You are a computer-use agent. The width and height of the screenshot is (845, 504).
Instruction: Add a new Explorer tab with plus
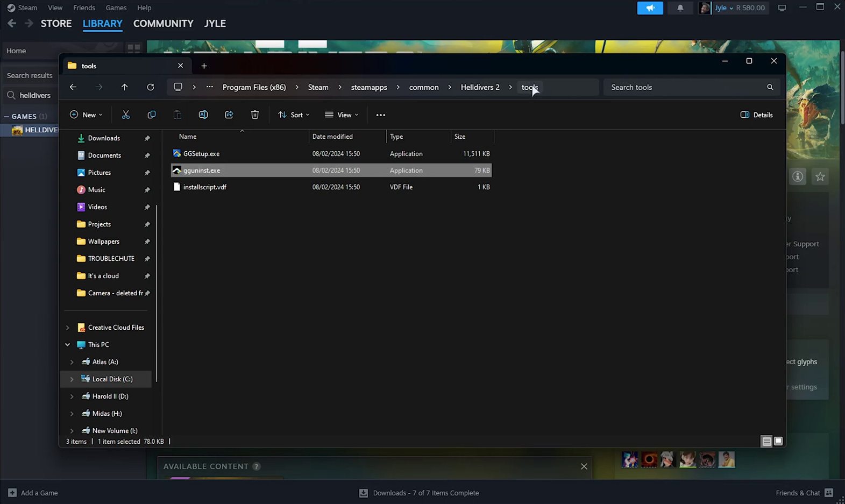click(204, 66)
